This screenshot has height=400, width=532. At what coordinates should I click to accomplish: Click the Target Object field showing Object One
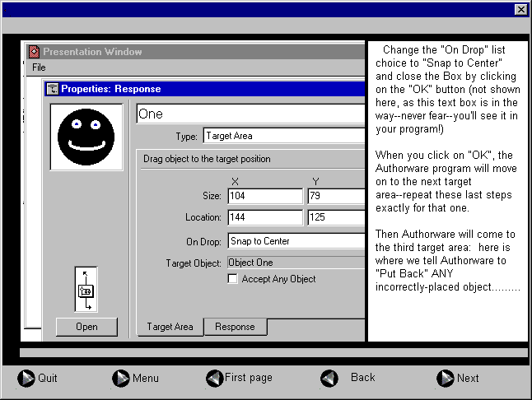pyautogui.click(x=296, y=263)
